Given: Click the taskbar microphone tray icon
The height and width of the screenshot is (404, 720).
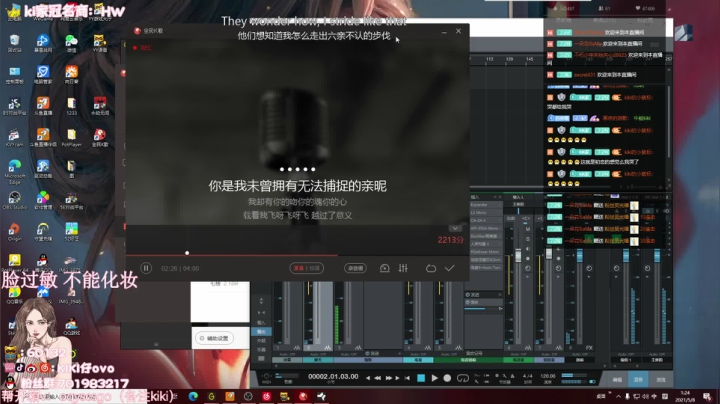Looking at the screenshot, I should coord(627,396).
